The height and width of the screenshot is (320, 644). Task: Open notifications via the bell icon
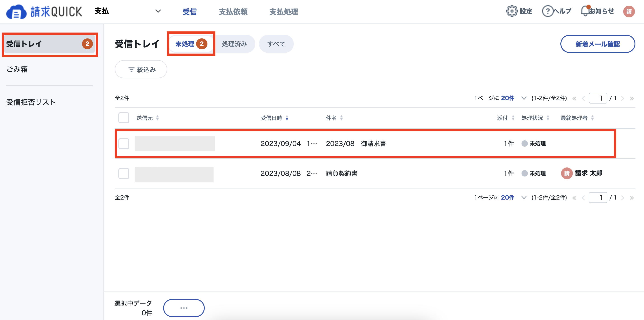click(585, 11)
